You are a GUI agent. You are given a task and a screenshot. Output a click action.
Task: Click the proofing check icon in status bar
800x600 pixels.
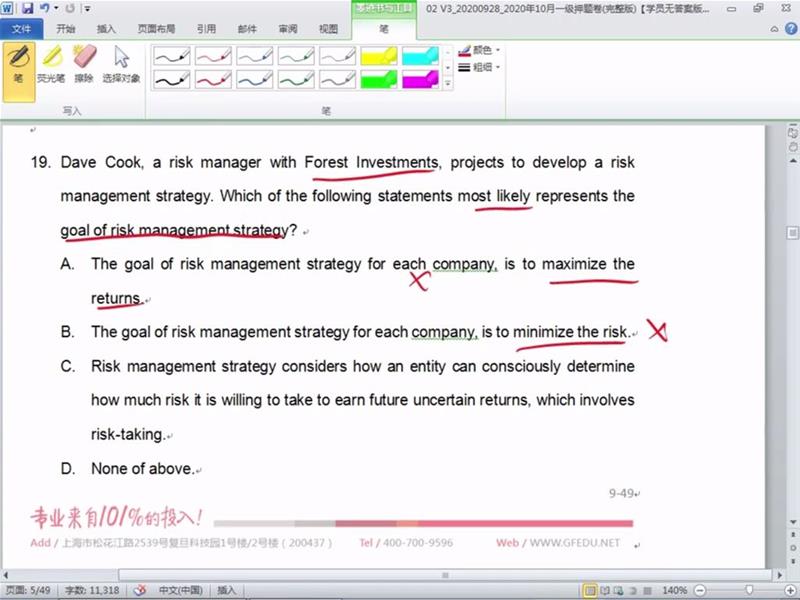click(140, 590)
